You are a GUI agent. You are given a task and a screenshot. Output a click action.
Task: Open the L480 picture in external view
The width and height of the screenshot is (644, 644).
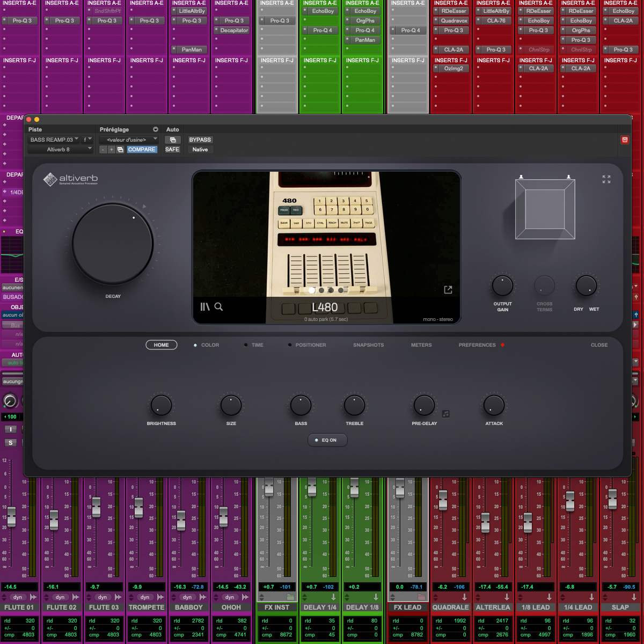(448, 290)
